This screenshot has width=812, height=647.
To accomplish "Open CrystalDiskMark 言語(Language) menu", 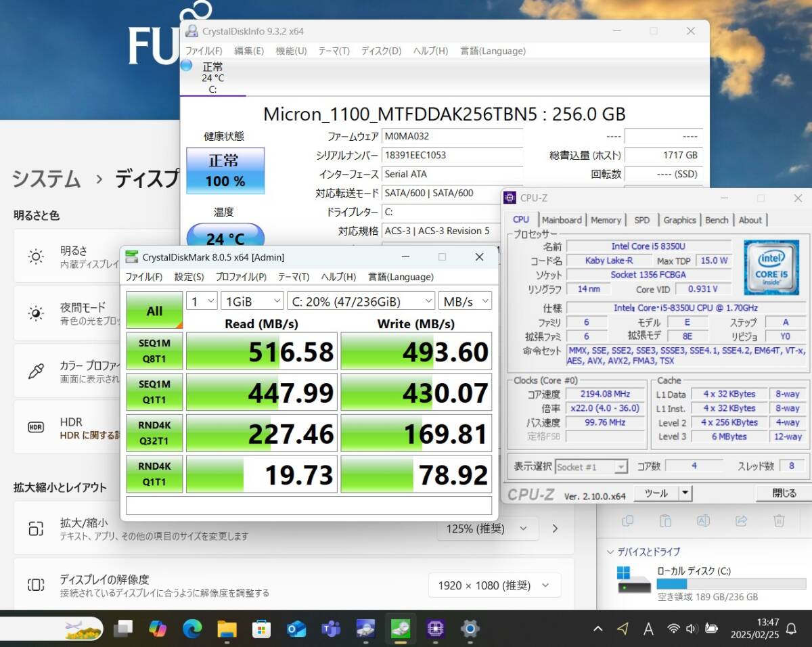I will click(401, 277).
